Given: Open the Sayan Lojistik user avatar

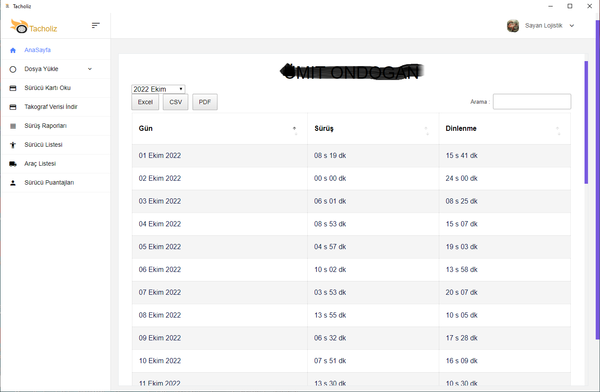Looking at the screenshot, I should point(513,26).
